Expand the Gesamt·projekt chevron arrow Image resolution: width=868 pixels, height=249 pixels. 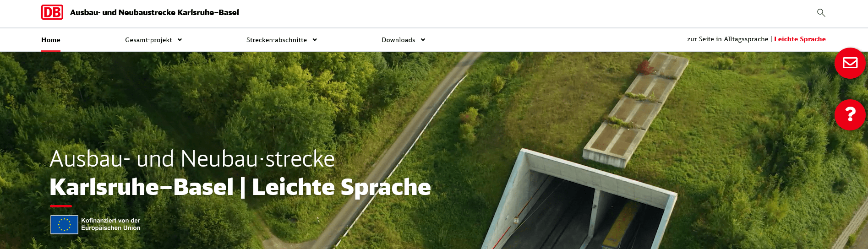click(x=180, y=40)
